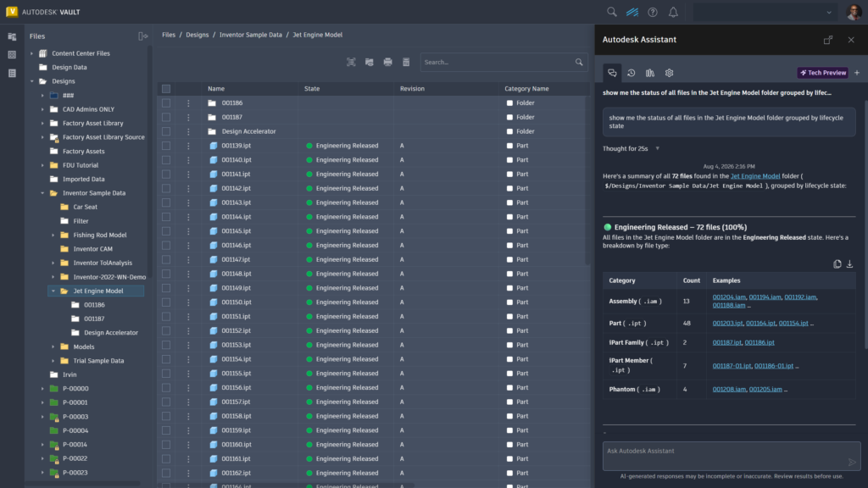Select Trial Sample Data folder in tree
Image resolution: width=868 pixels, height=488 pixels.
click(x=98, y=361)
